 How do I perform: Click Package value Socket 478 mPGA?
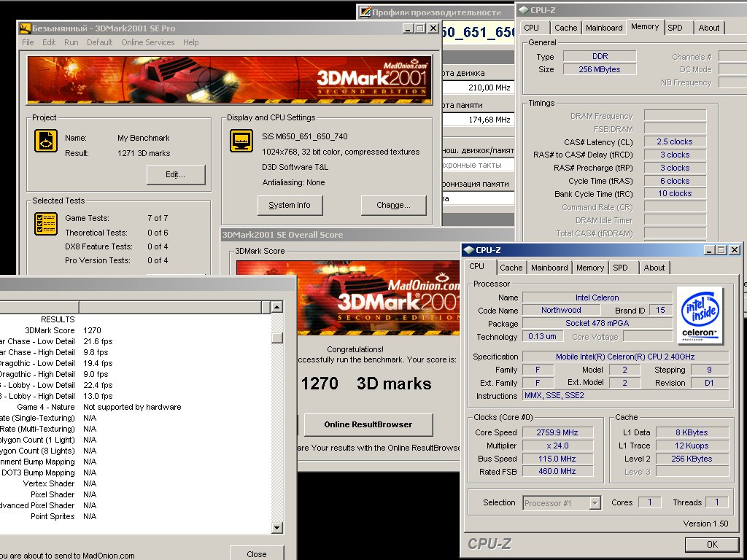point(597,323)
